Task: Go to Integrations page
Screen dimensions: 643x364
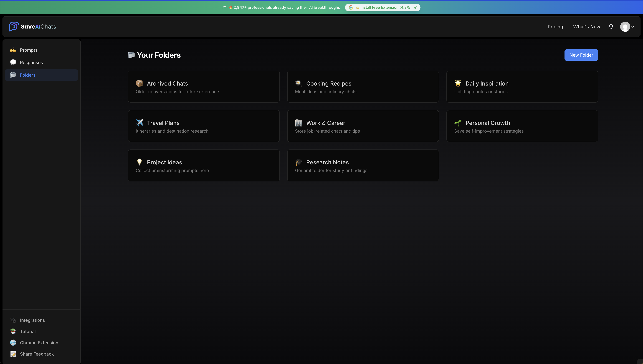Action: [x=41, y=320]
